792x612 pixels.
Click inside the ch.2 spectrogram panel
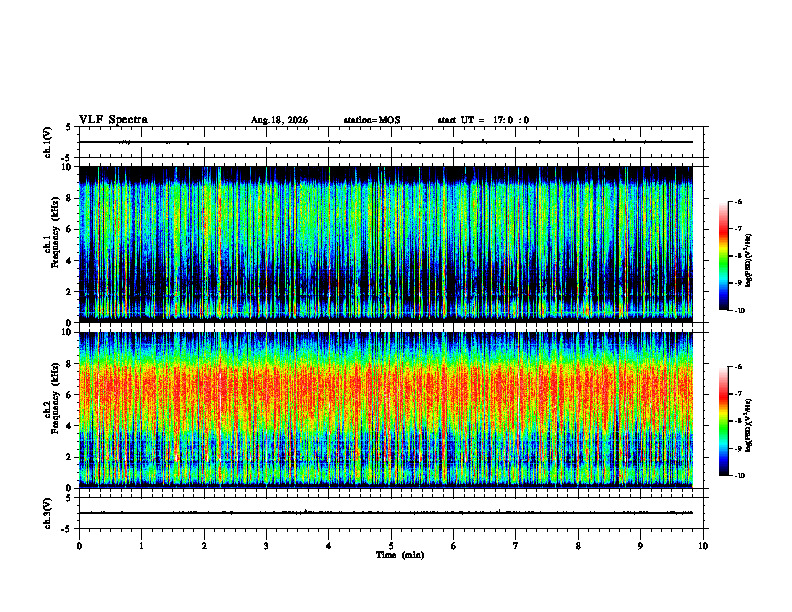coord(386,410)
